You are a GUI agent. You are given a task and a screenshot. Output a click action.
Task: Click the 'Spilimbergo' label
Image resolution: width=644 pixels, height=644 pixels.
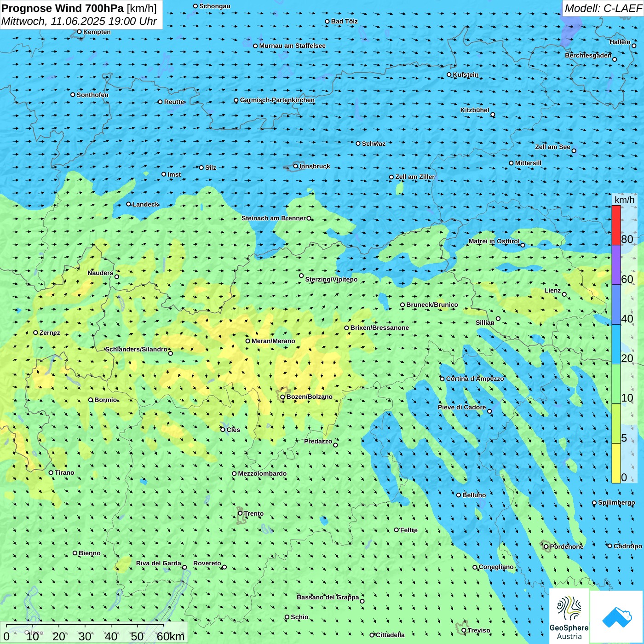click(616, 502)
